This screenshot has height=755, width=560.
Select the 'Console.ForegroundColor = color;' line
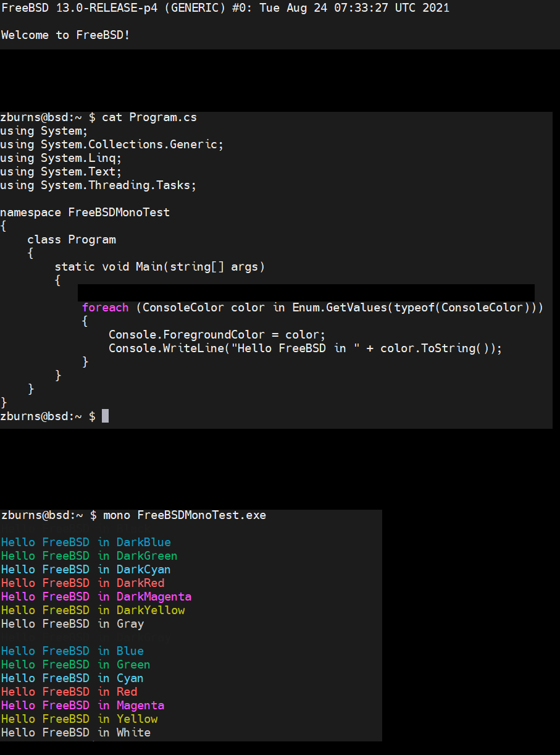coord(217,335)
